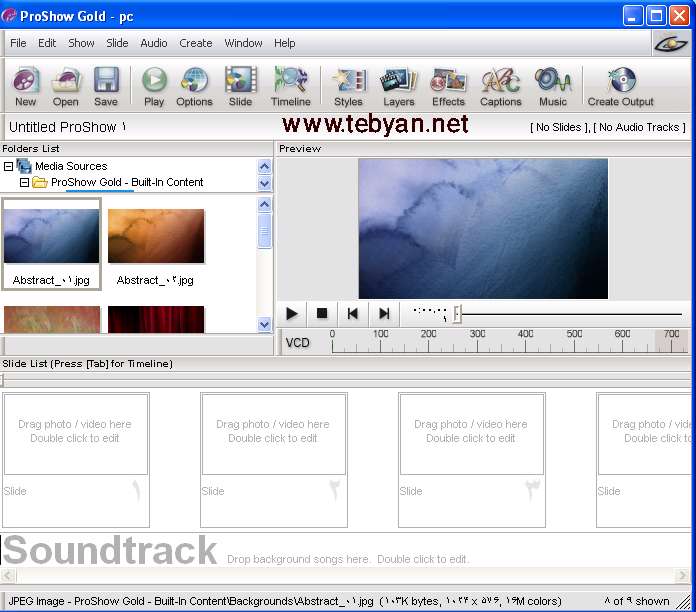Jump to next slide in preview

tap(384, 314)
